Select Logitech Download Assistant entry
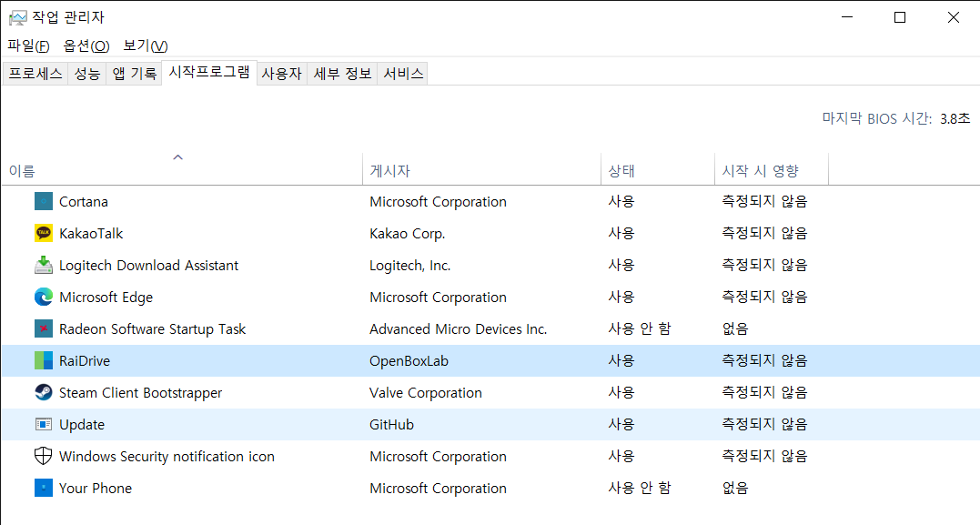Image resolution: width=980 pixels, height=525 pixels. [148, 266]
